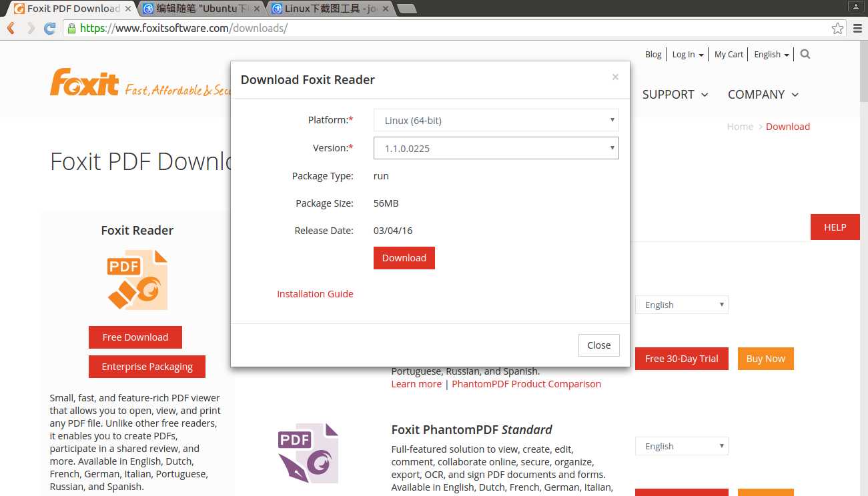Click the orange Foxit Reader PDF icon
Viewport: 868px width, 496px height.
point(137,280)
